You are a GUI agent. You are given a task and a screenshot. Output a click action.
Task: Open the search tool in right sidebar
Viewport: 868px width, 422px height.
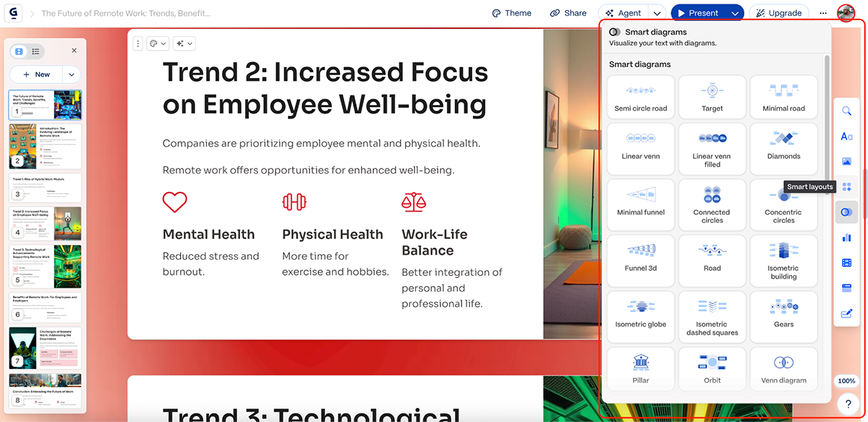(846, 111)
